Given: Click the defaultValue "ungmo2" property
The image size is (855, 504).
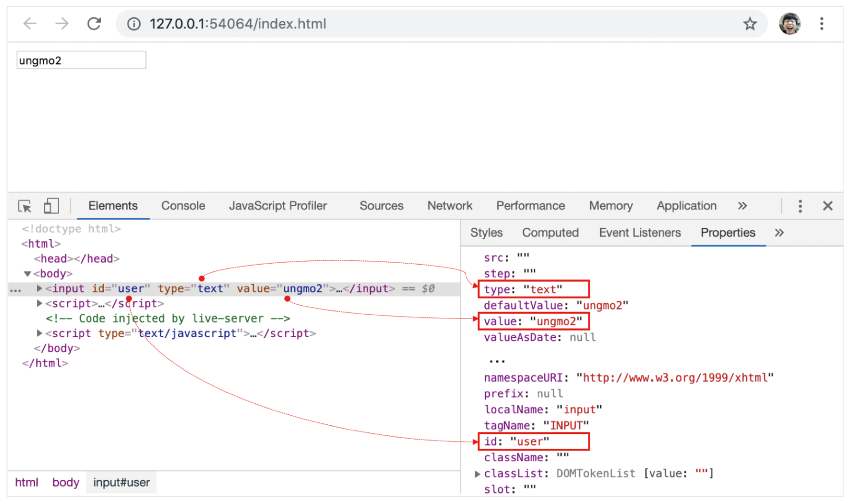Looking at the screenshot, I should [556, 306].
